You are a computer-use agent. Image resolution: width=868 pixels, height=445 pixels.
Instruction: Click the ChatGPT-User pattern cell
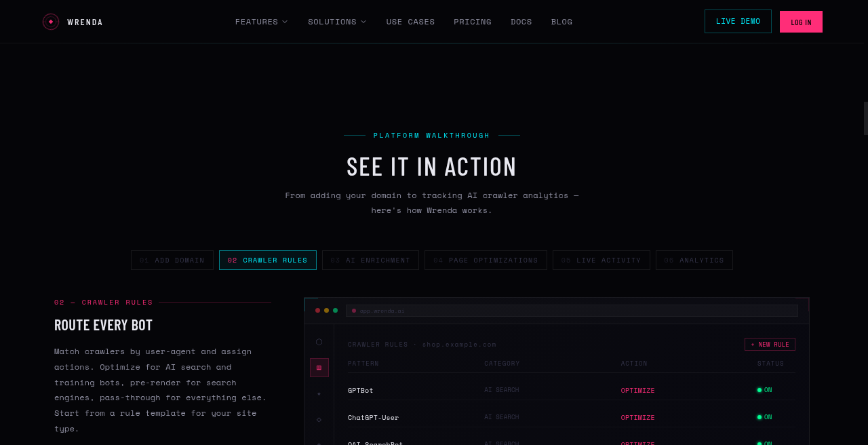point(373,417)
